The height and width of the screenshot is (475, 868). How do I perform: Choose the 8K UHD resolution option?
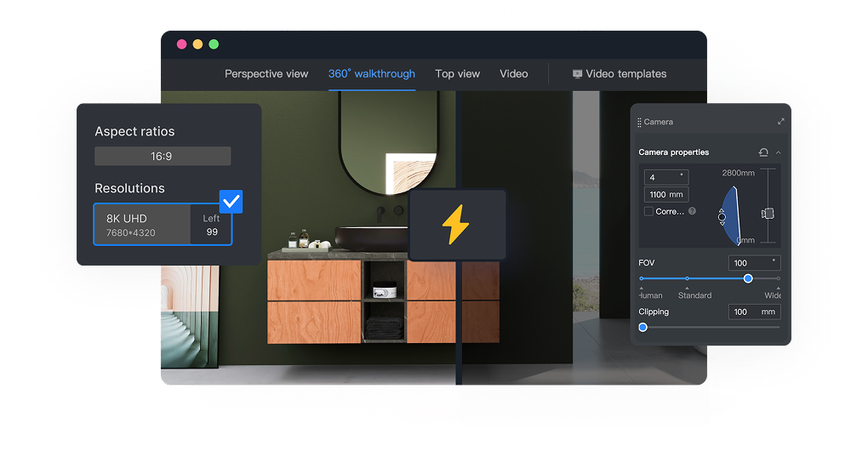(x=163, y=224)
